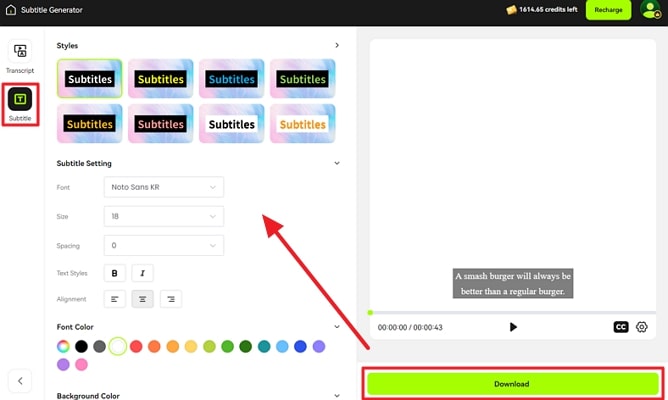Screen dimensions: 668x400
Task: Click the home icon in the header
Action: [x=11, y=10]
